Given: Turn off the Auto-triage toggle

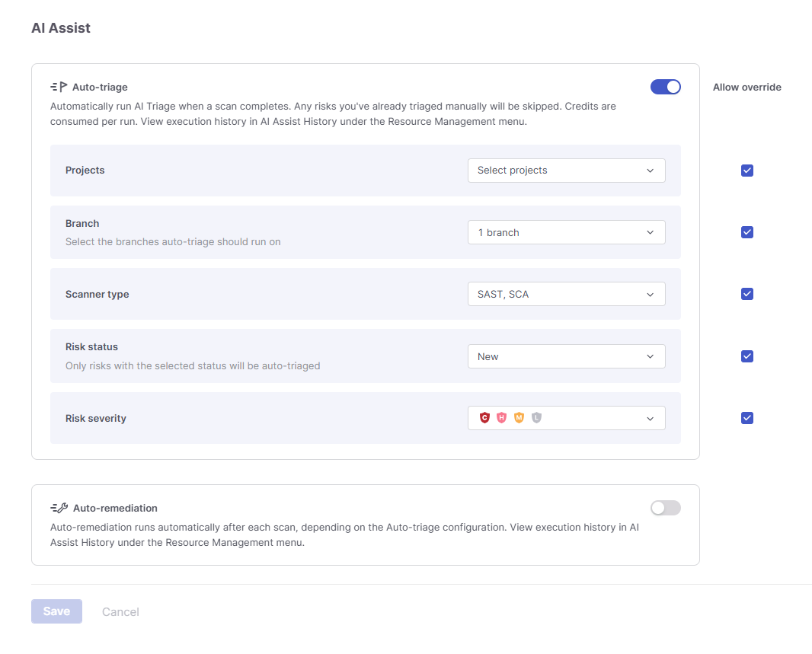Looking at the screenshot, I should (x=666, y=87).
